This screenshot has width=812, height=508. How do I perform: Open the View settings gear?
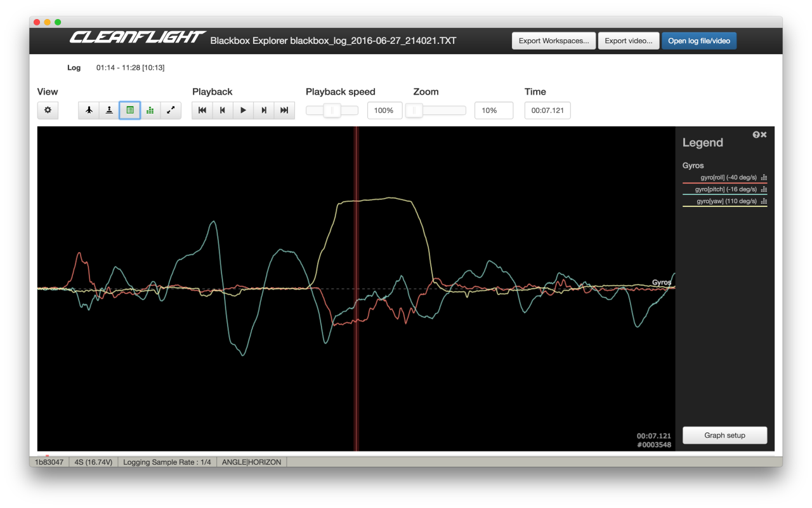tap(48, 110)
